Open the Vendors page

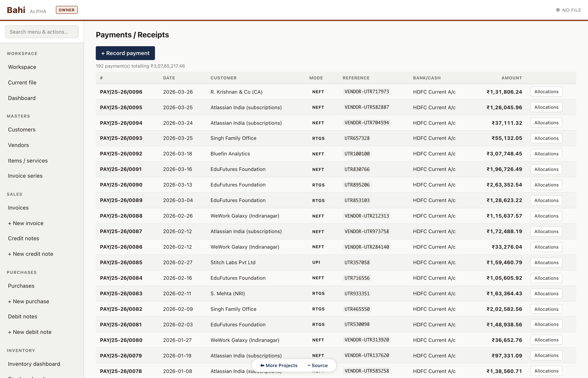18,145
